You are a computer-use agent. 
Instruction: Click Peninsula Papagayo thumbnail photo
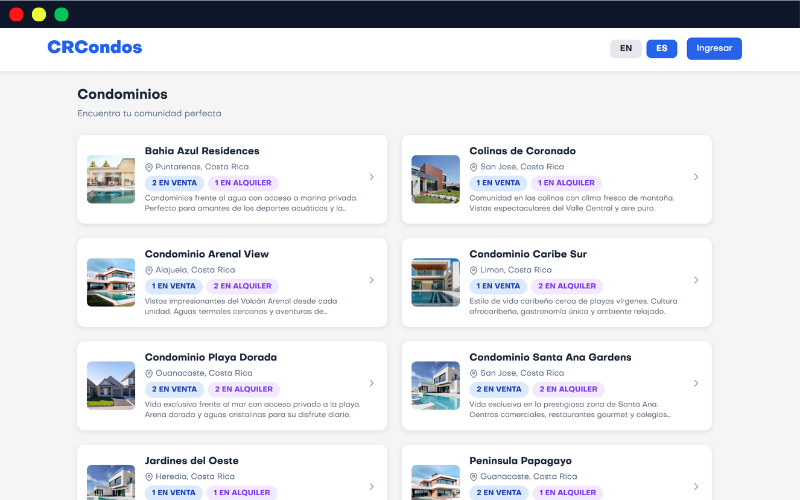pos(436,482)
